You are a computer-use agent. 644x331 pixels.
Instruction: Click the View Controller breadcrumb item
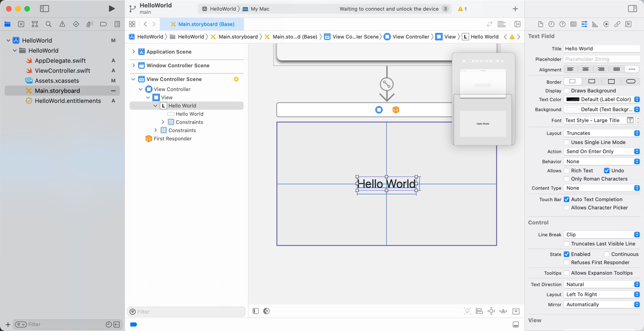click(x=406, y=37)
